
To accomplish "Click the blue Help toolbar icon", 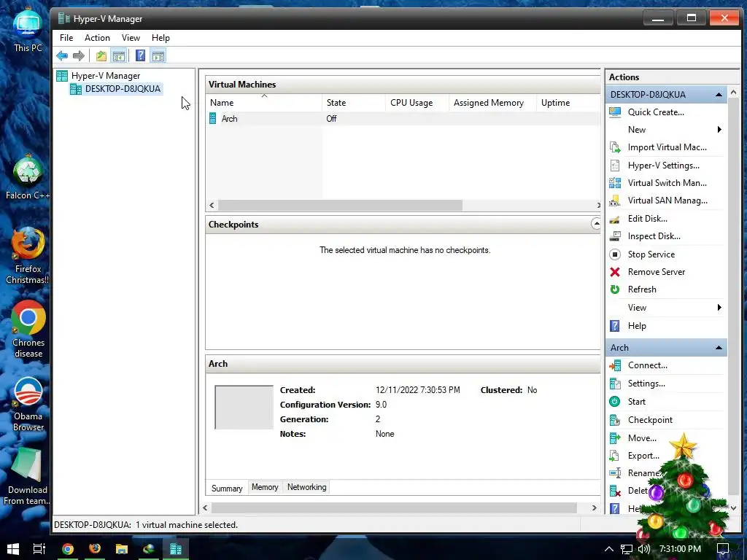I will [140, 56].
